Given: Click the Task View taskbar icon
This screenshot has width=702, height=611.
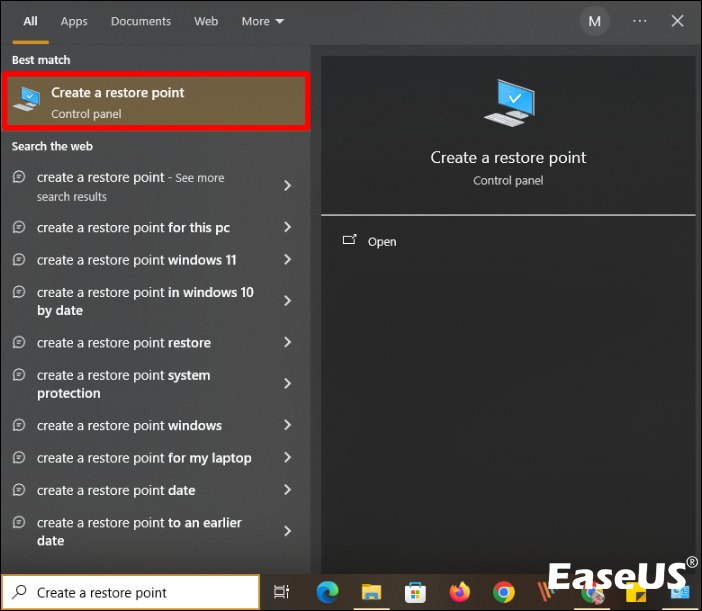Looking at the screenshot, I should click(x=282, y=592).
